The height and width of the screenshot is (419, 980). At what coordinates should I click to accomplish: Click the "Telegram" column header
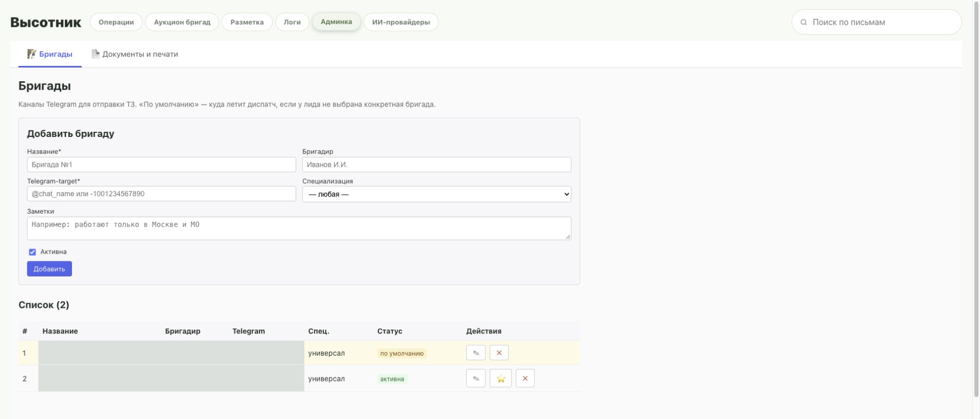[249, 331]
